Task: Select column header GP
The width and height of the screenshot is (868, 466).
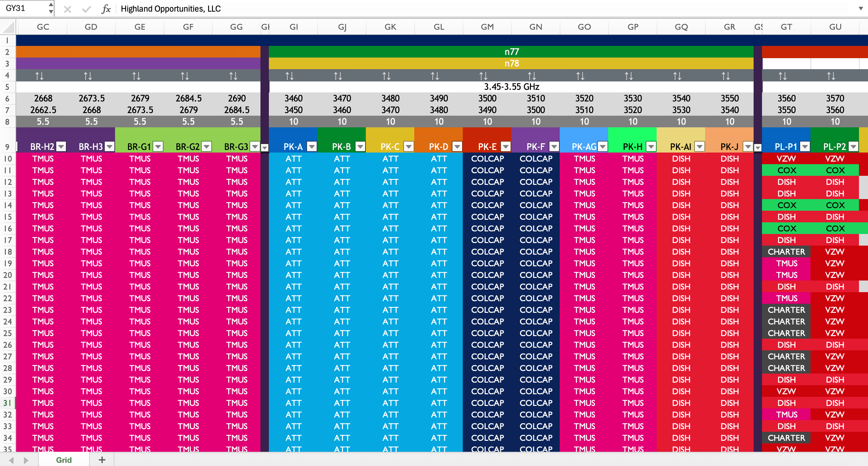Action: [633, 27]
